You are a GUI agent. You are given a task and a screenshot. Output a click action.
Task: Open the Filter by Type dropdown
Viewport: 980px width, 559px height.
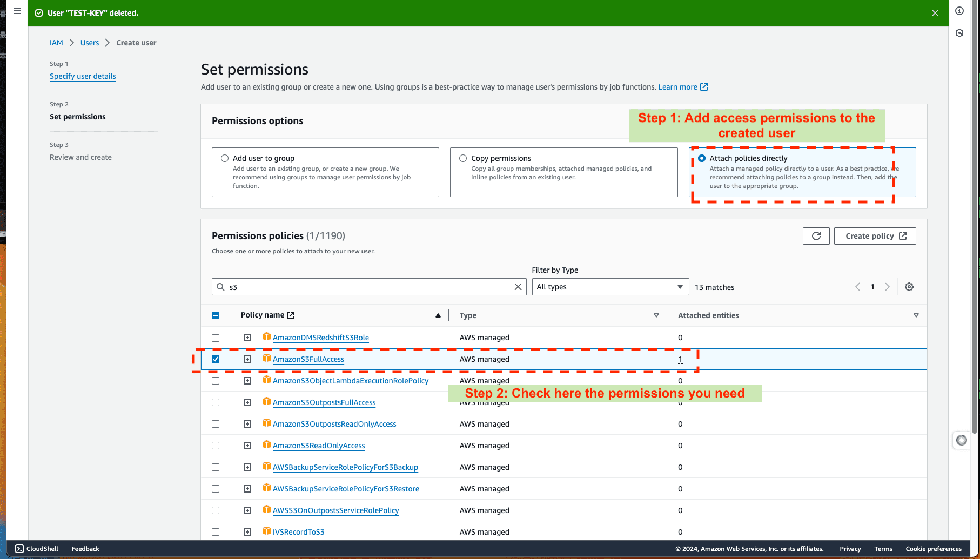(610, 287)
